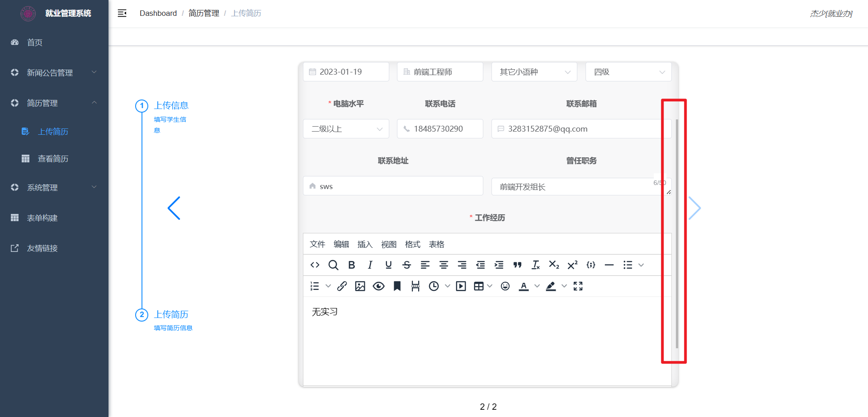This screenshot has width=868, height=417.
Task: Click the insert image icon
Action: pos(360,286)
